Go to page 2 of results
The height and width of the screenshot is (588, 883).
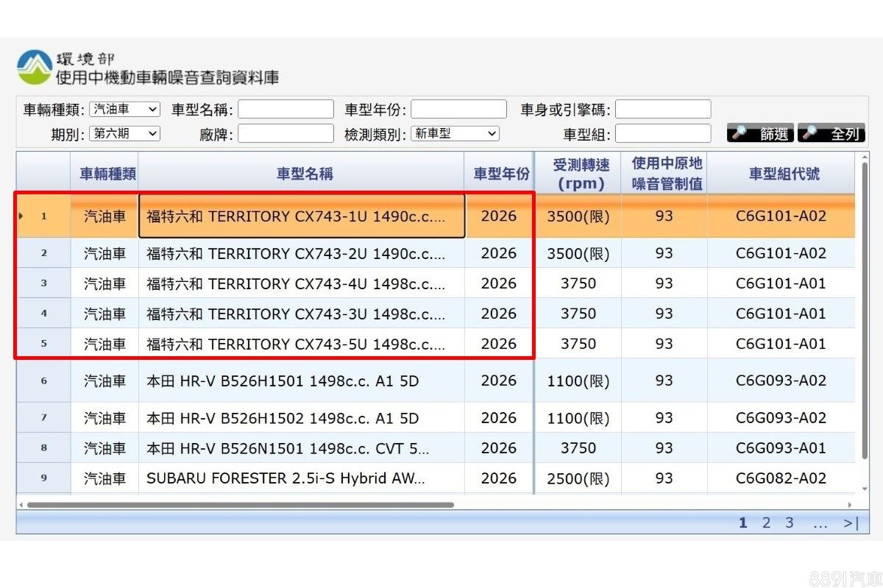[x=766, y=523]
